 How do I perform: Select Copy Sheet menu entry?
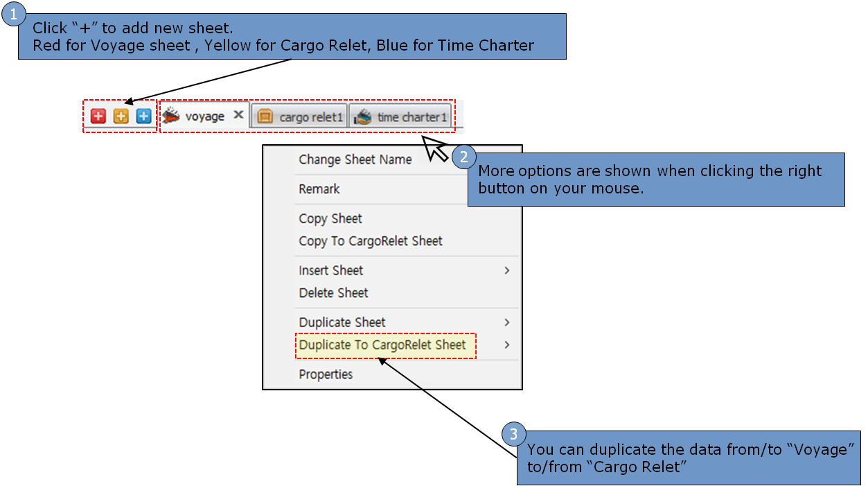pyautogui.click(x=330, y=218)
